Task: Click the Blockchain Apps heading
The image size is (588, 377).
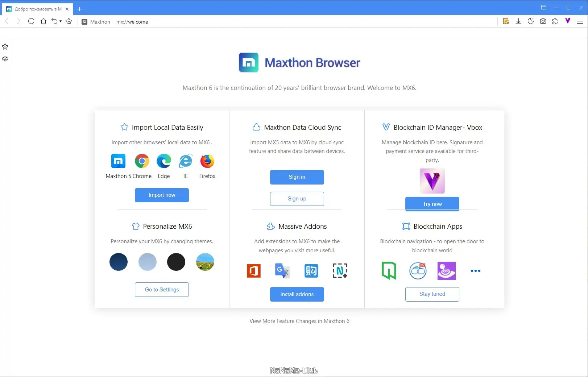Action: (438, 227)
